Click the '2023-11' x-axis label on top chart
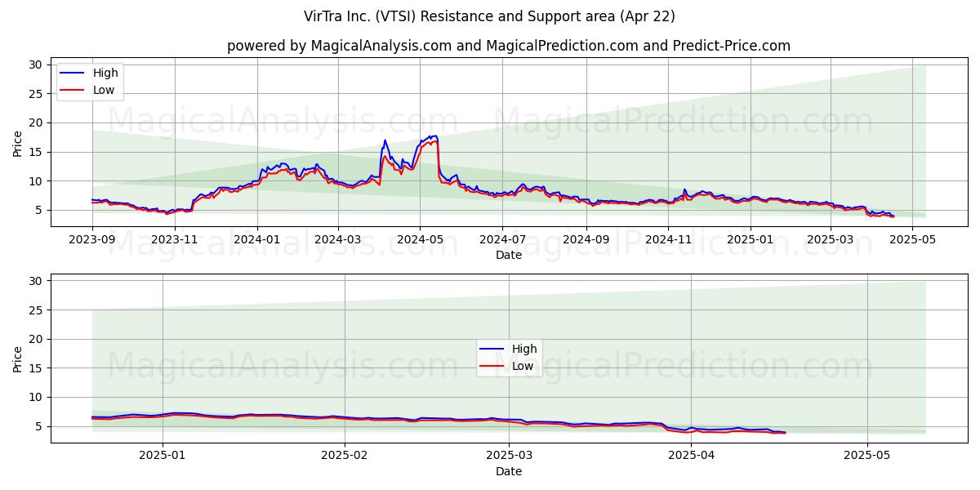The image size is (980, 490). 174,240
